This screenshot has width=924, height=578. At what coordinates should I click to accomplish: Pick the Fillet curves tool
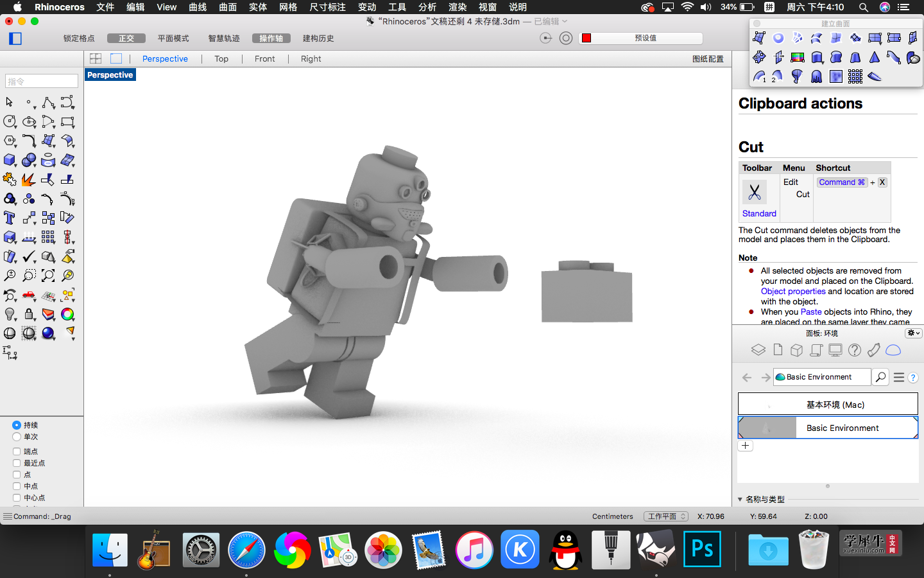(x=29, y=141)
